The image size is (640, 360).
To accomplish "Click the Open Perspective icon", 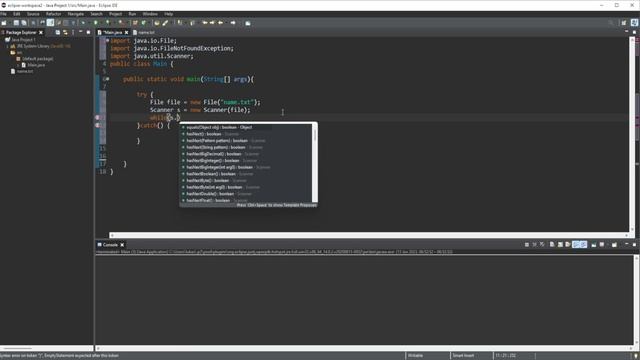I will click(x=624, y=23).
